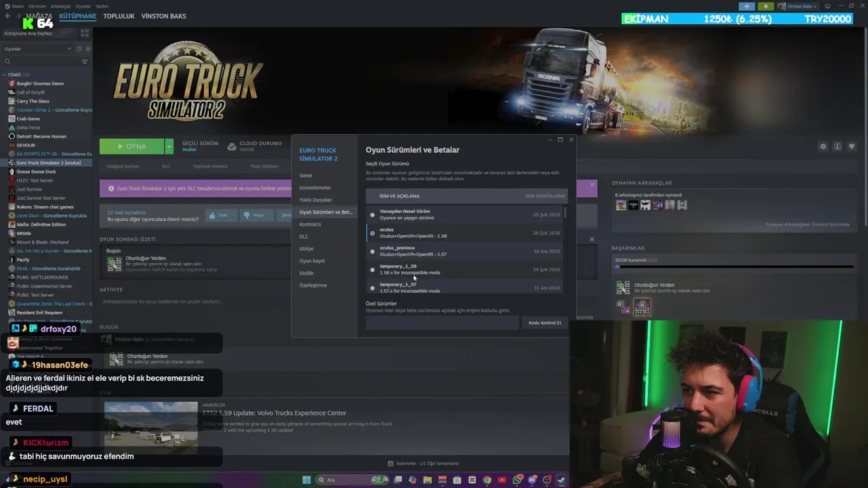The width and height of the screenshot is (868, 488).
Task: Select the oculus beta version radio button
Action: [372, 233]
